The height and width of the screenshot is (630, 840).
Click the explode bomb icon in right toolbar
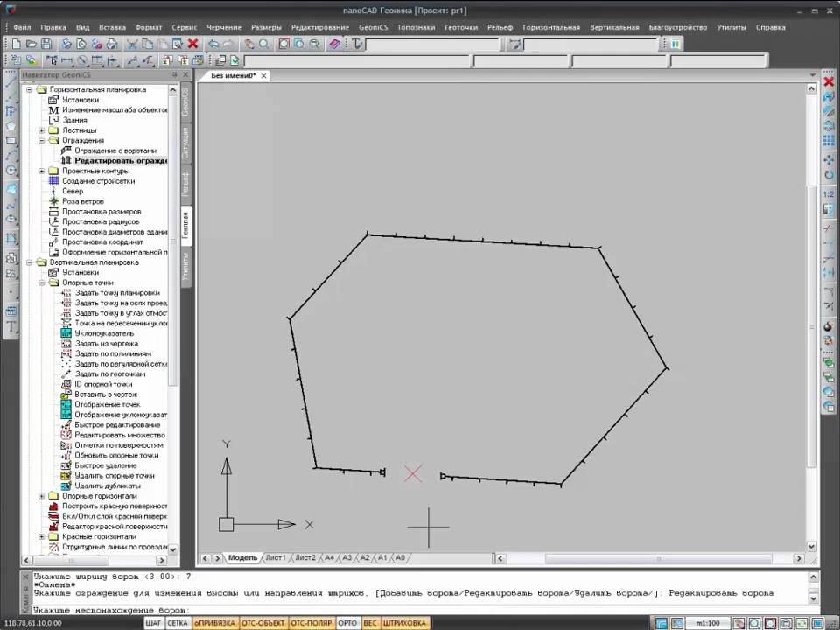(829, 326)
